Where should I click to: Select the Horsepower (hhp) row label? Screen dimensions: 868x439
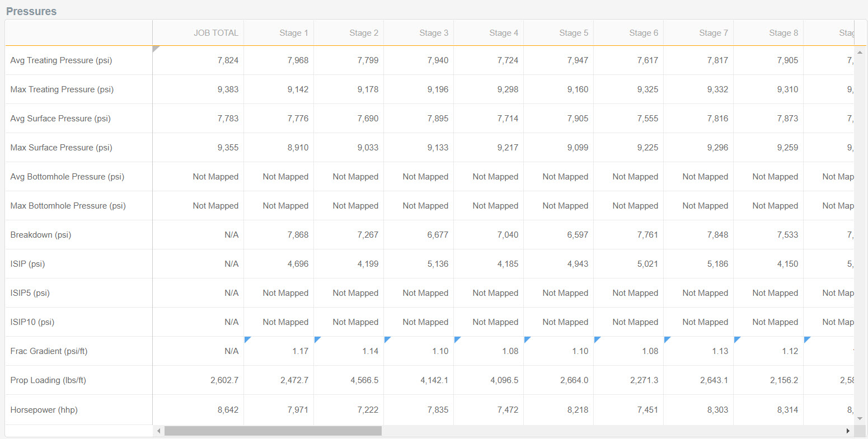tap(44, 410)
